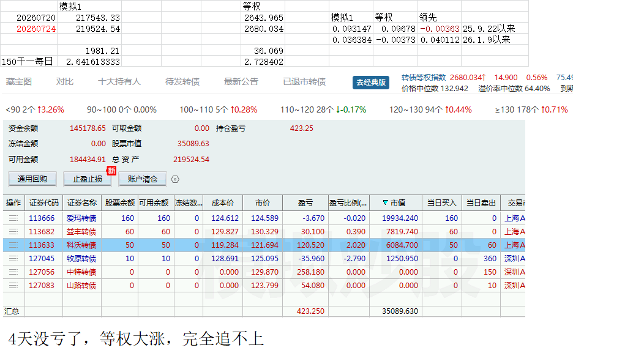
Task: Sort by the 市价 column header
Action: pos(263,203)
